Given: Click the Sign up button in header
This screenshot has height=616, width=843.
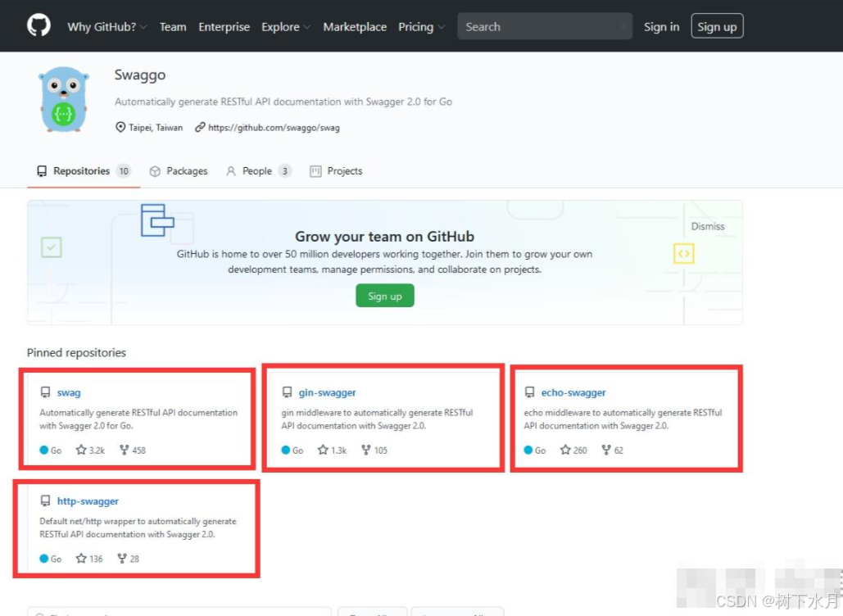Looking at the screenshot, I should pos(717,25).
